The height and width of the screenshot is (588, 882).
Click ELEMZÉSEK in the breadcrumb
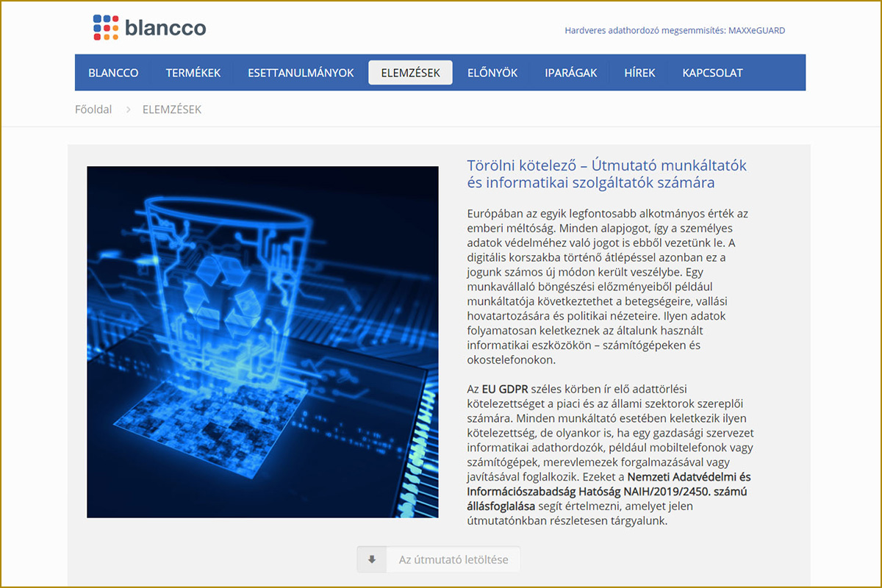tap(172, 110)
